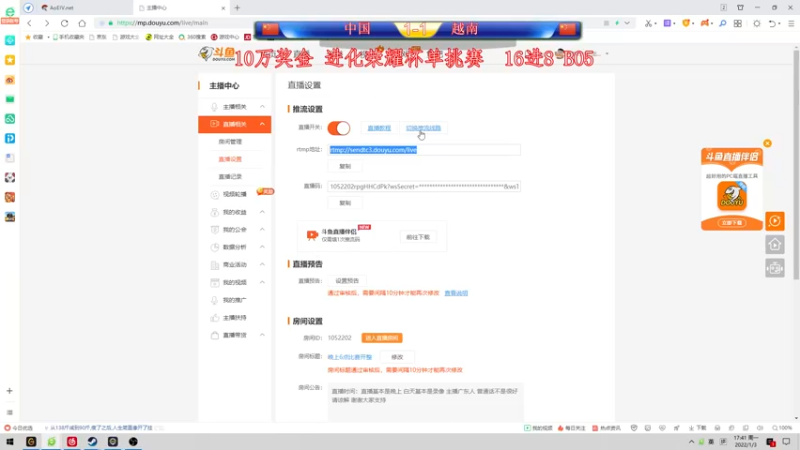Click the orange 进入直播间 button
Screen dimensions: 800x450
382,338
